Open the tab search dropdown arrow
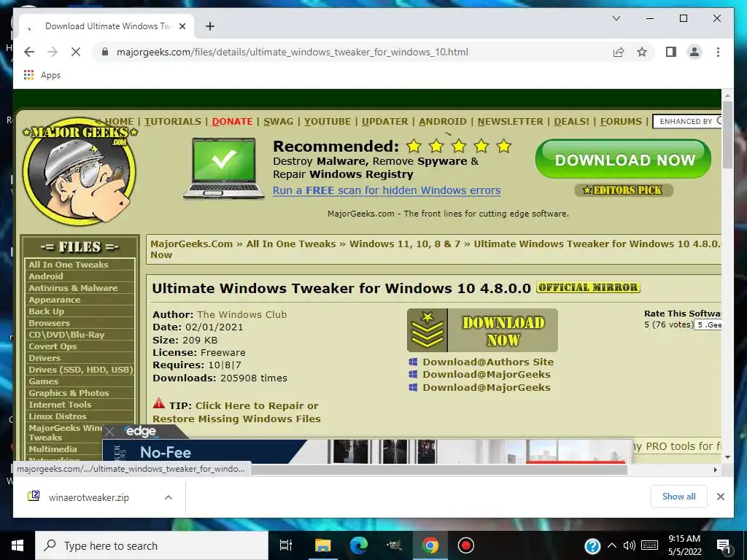 (616, 18)
